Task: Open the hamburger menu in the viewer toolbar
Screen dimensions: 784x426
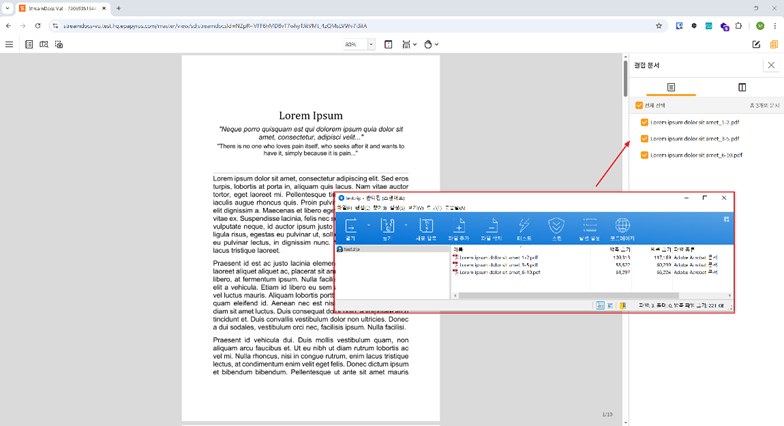Action: (10, 45)
